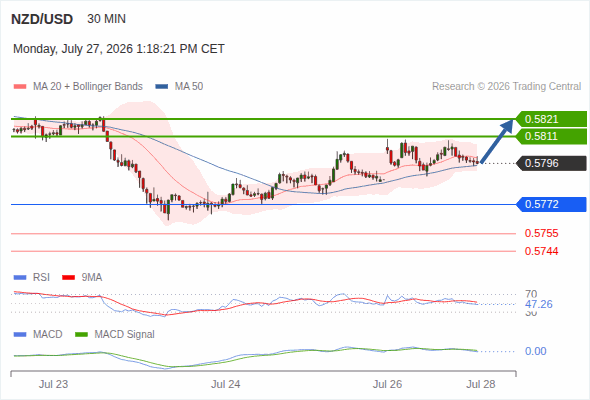Image resolution: width=590 pixels, height=400 pixels.
Task: Click the 30 MIN timeframe label
Action: pos(106,19)
